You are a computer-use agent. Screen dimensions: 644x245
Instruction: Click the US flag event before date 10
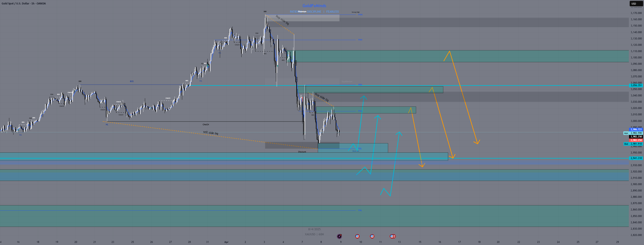tap(357, 236)
